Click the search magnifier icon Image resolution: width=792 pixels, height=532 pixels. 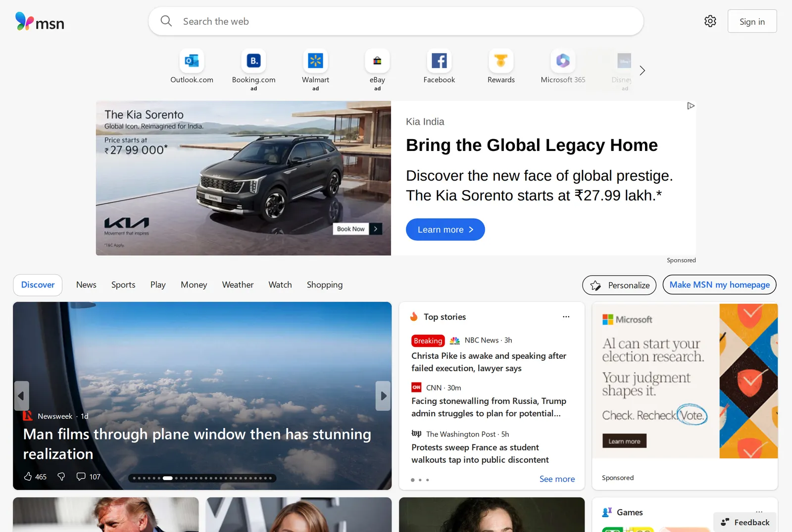tap(166, 21)
